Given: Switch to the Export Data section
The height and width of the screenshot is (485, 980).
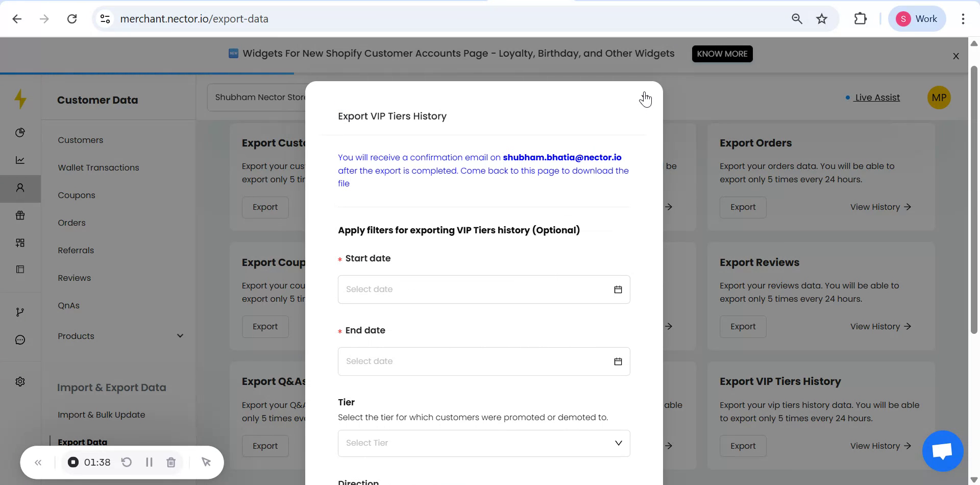Looking at the screenshot, I should pos(83,442).
